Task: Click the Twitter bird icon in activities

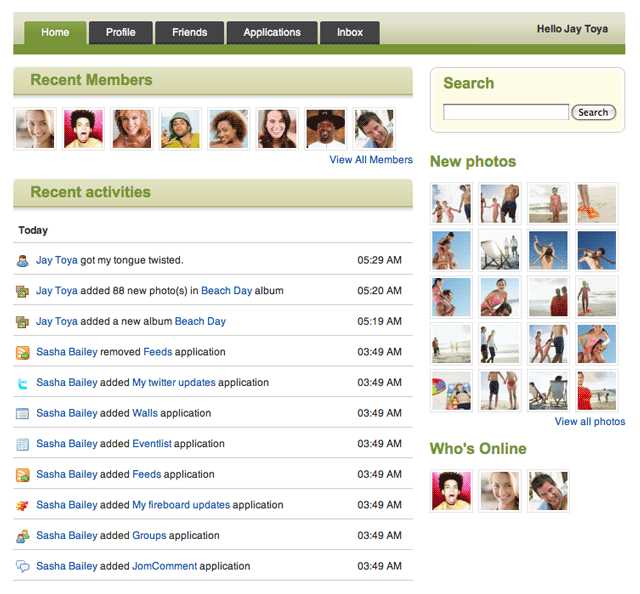Action: click(22, 383)
